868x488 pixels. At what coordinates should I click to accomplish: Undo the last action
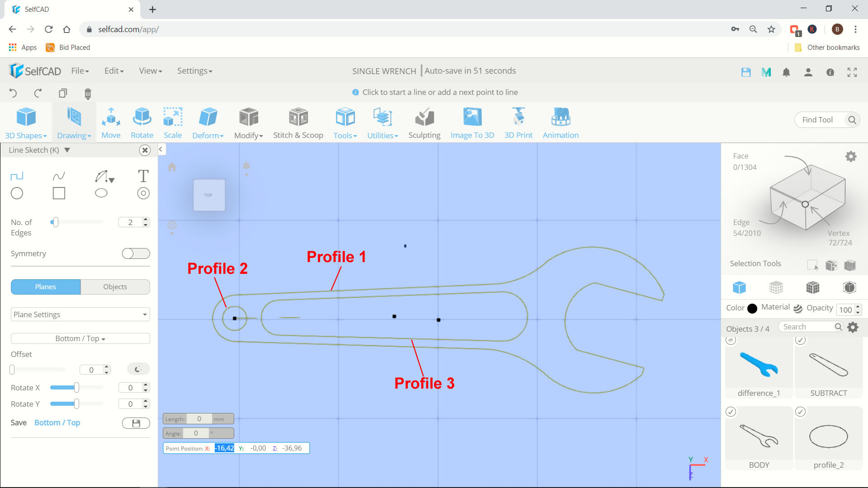click(13, 93)
